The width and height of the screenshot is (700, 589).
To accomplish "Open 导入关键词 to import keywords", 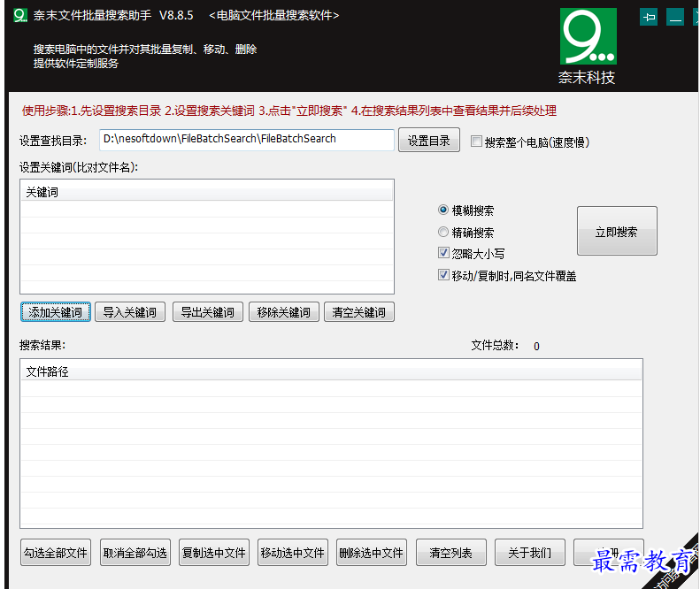I will (x=130, y=312).
